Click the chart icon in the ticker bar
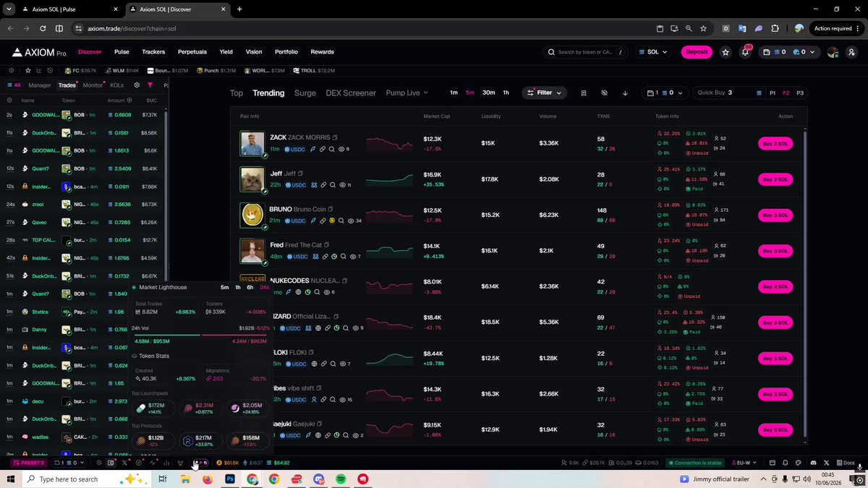This screenshot has width=868, height=488. (x=38, y=70)
